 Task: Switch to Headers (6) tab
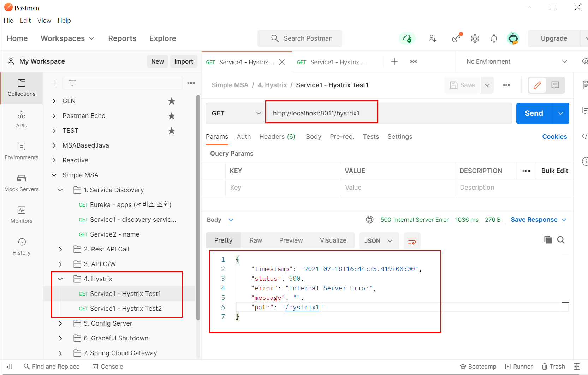[277, 137]
